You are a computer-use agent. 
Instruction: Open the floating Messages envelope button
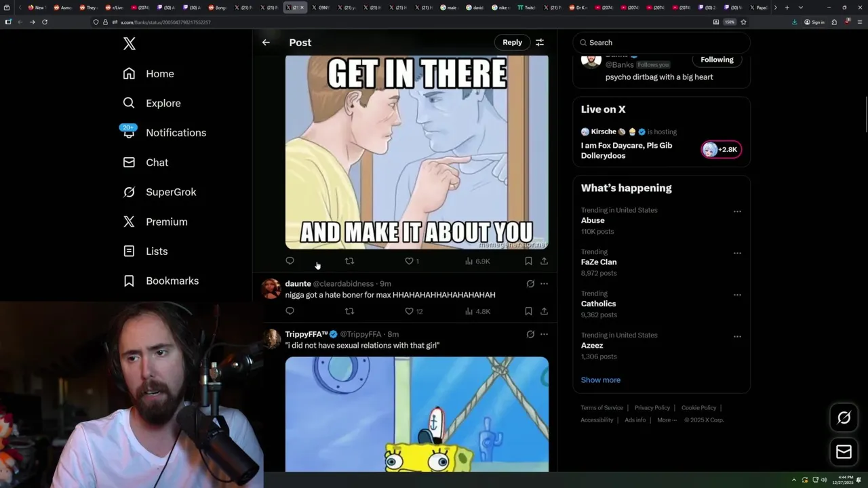[844, 451]
